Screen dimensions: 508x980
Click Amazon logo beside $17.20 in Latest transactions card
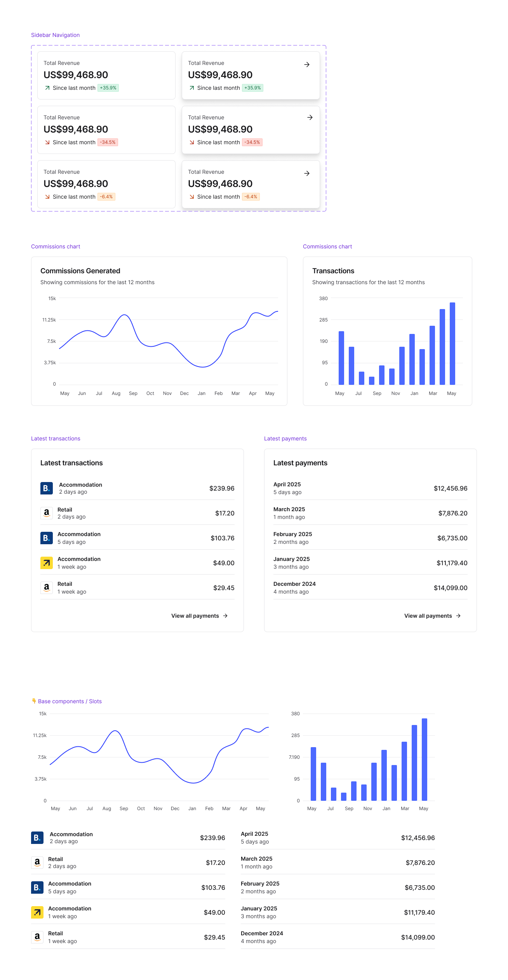pyautogui.click(x=47, y=513)
